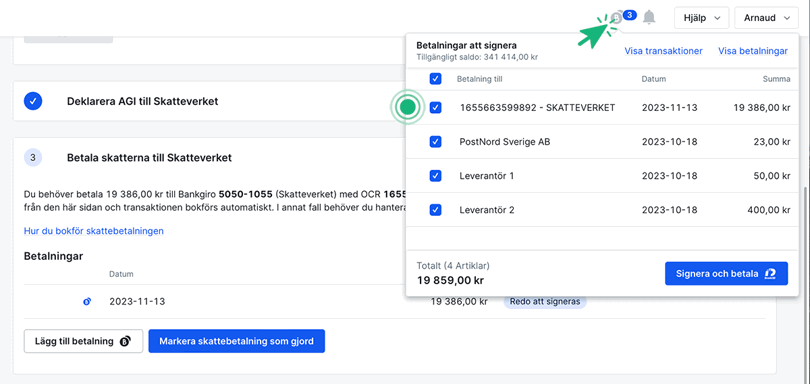The image size is (810, 384).
Task: Toggle the select-all checkbox in payments header
Action: pyautogui.click(x=435, y=79)
